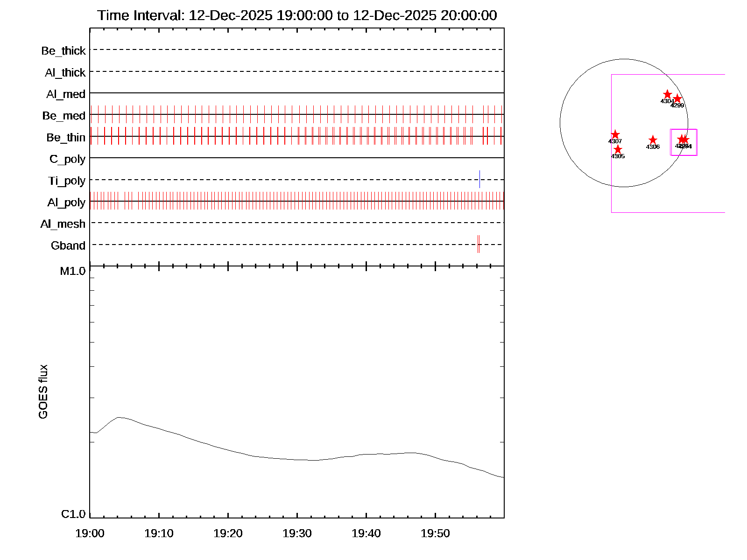Click the red star for region 4304

(667, 94)
